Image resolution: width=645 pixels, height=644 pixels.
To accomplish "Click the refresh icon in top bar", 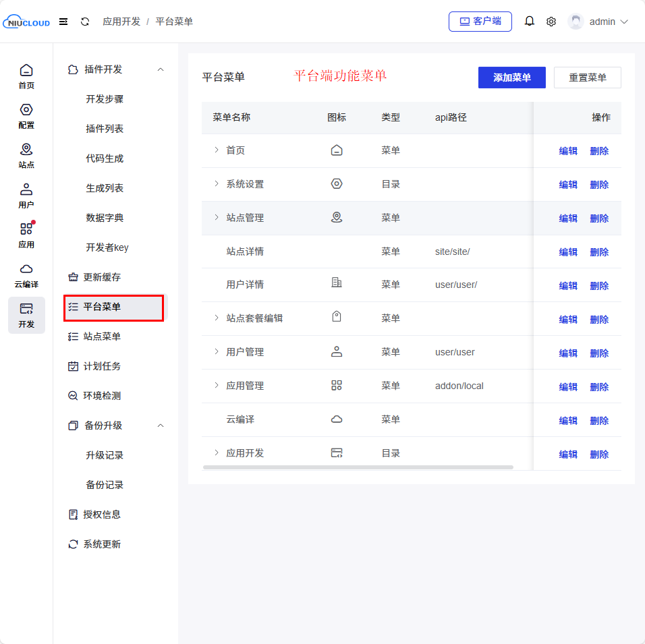I will coord(85,22).
